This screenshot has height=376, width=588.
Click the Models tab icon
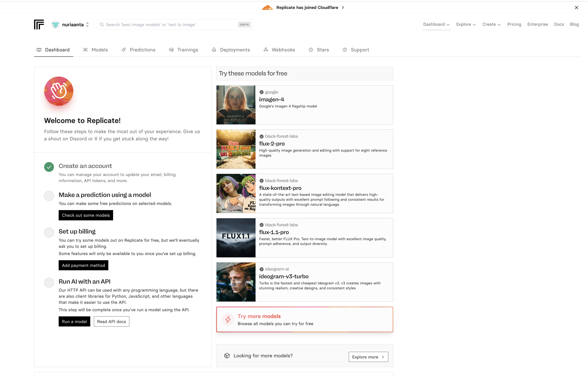click(85, 50)
